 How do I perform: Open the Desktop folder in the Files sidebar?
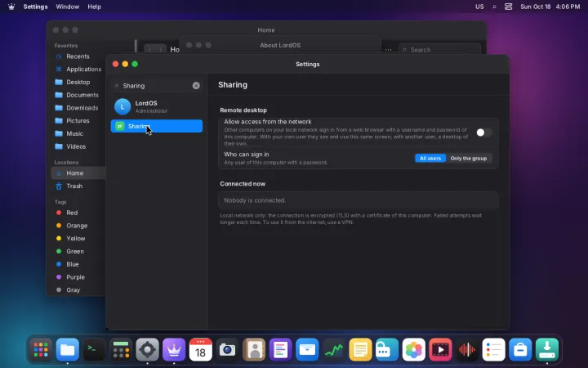[x=78, y=82]
